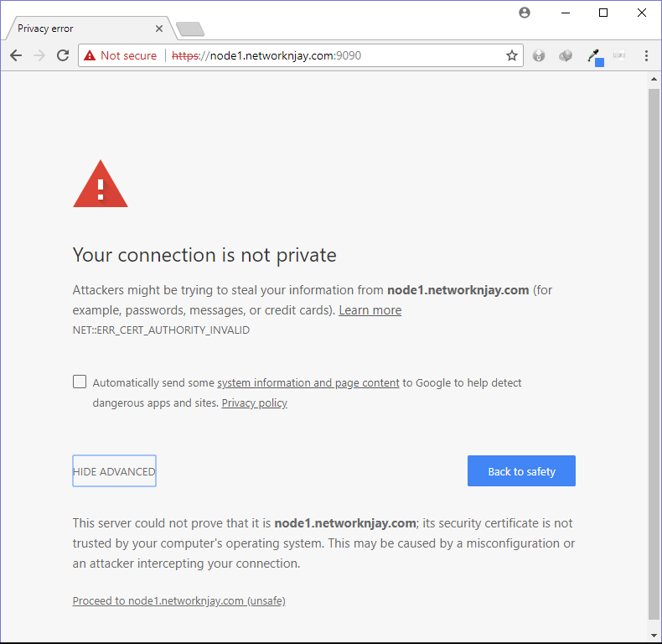Screen dimensions: 662x644
Task: Reload the current page
Action: [62, 55]
